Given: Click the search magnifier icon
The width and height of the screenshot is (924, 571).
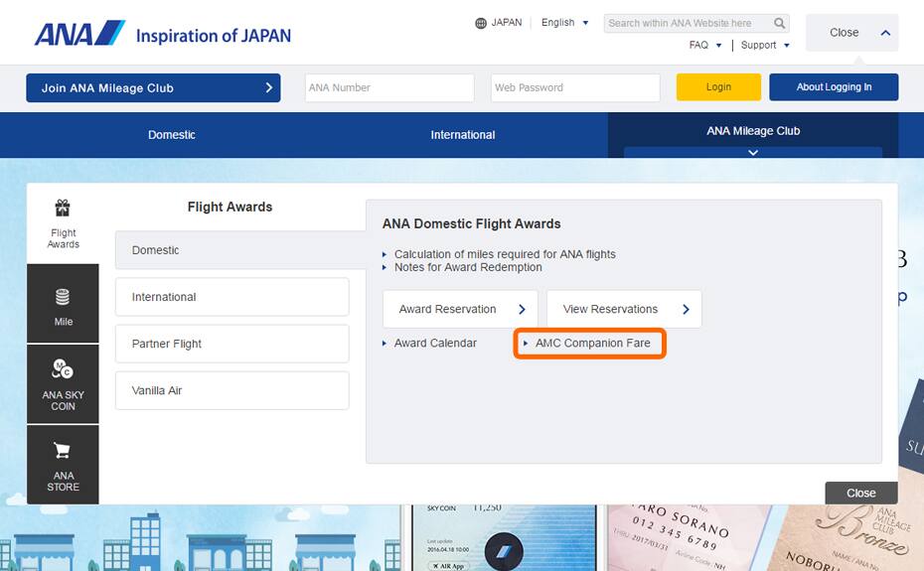Looking at the screenshot, I should 779,23.
